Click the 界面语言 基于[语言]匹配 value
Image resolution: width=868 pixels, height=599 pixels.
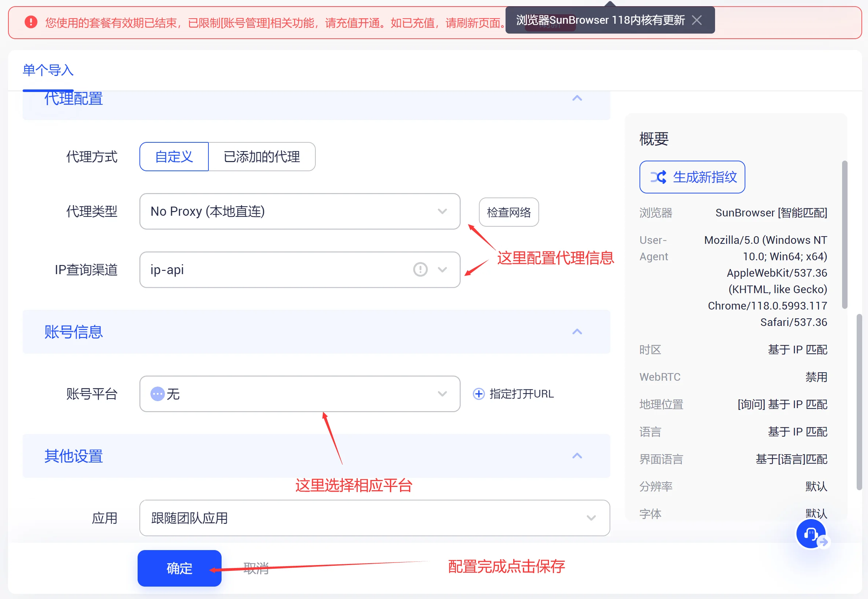point(791,459)
